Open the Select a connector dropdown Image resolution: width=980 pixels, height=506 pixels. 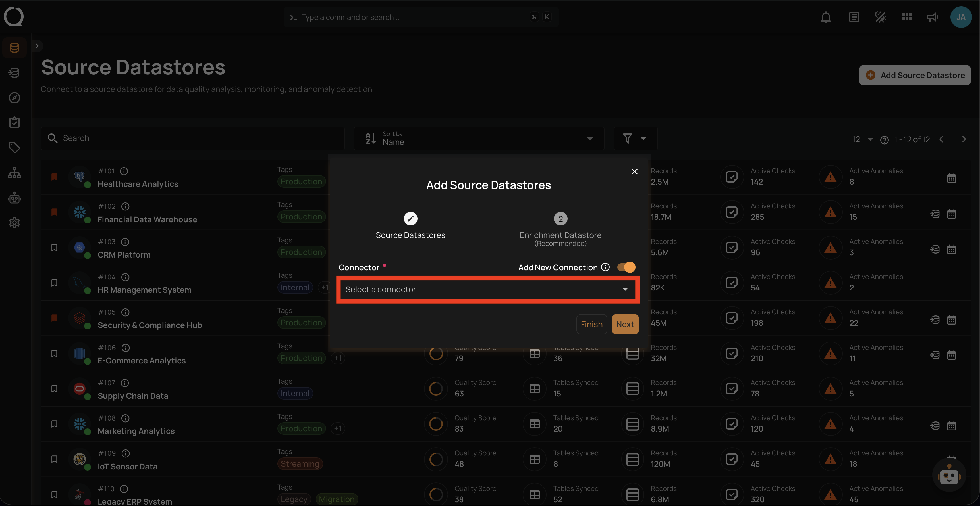pos(487,290)
